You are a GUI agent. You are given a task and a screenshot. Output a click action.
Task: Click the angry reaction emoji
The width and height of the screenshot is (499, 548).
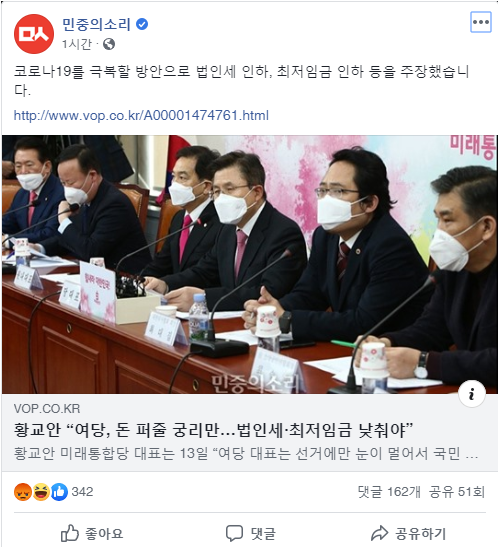point(23,492)
